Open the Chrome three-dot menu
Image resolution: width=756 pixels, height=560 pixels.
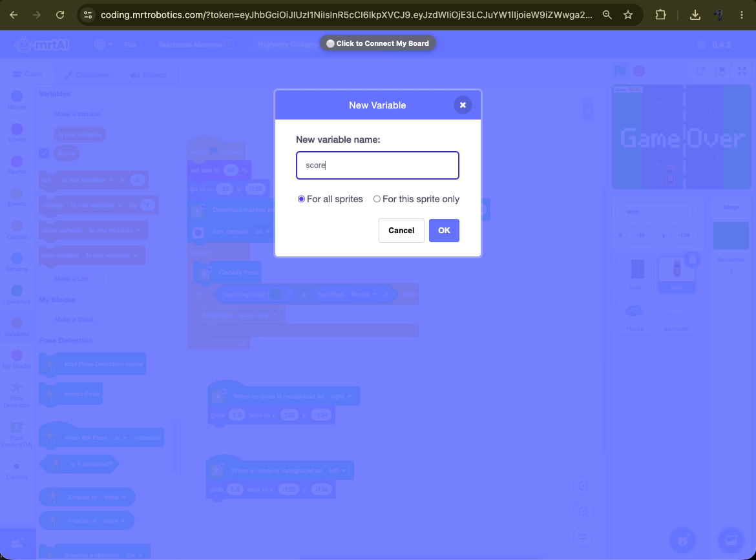coord(742,15)
